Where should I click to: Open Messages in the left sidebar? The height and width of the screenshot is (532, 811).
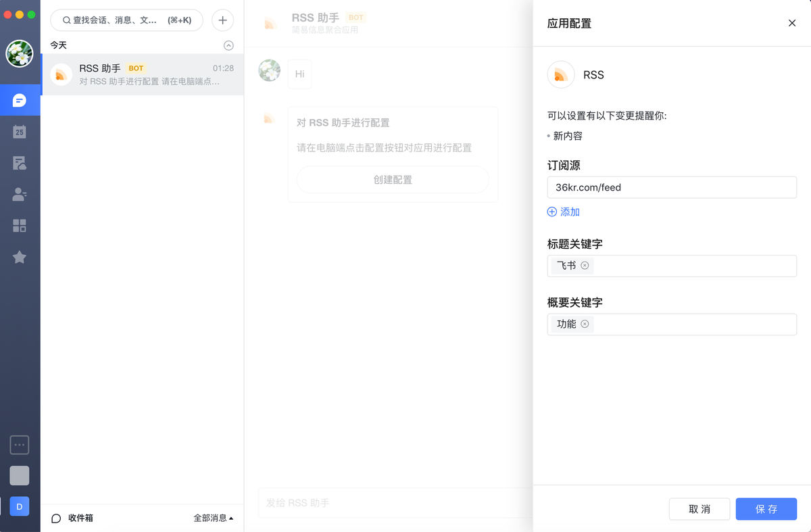20,101
